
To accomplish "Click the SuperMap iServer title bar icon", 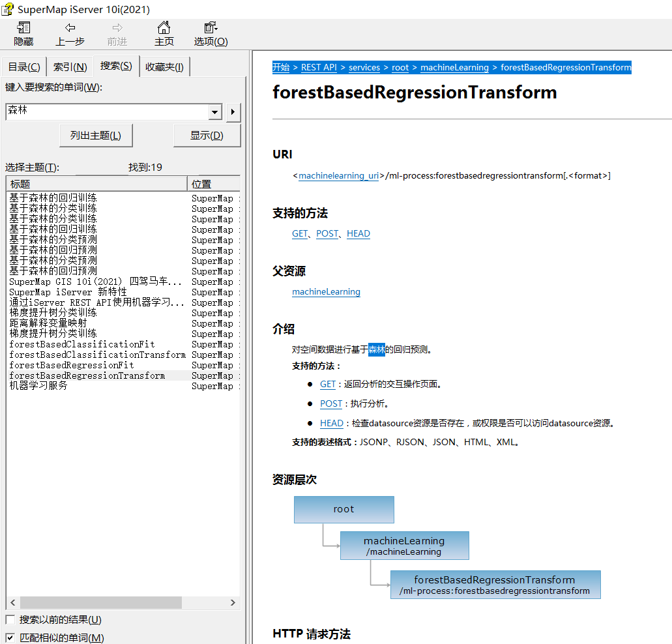I will pyautogui.click(x=7, y=9).
